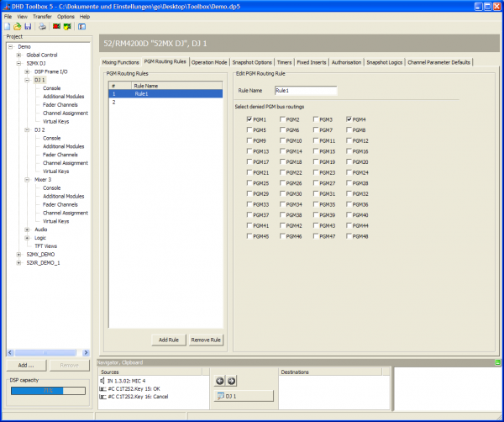Expand the Audio tree node
This screenshot has width=504, height=422.
coord(28,229)
